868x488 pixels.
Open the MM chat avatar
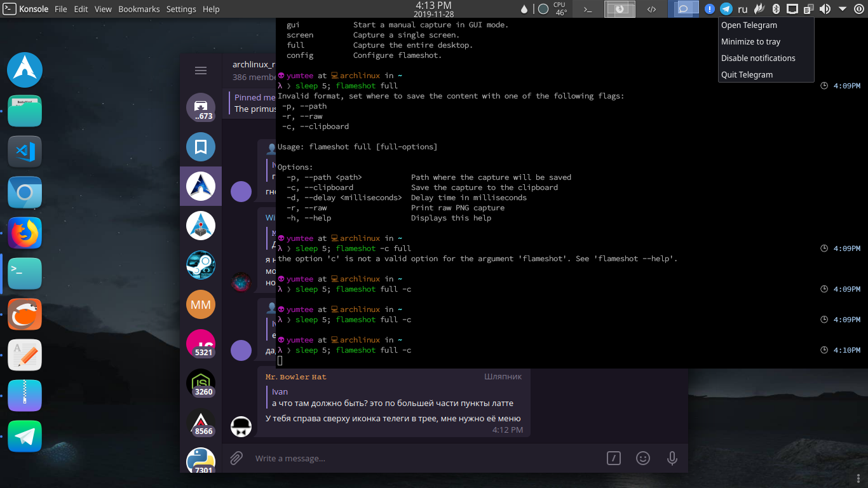pyautogui.click(x=201, y=305)
